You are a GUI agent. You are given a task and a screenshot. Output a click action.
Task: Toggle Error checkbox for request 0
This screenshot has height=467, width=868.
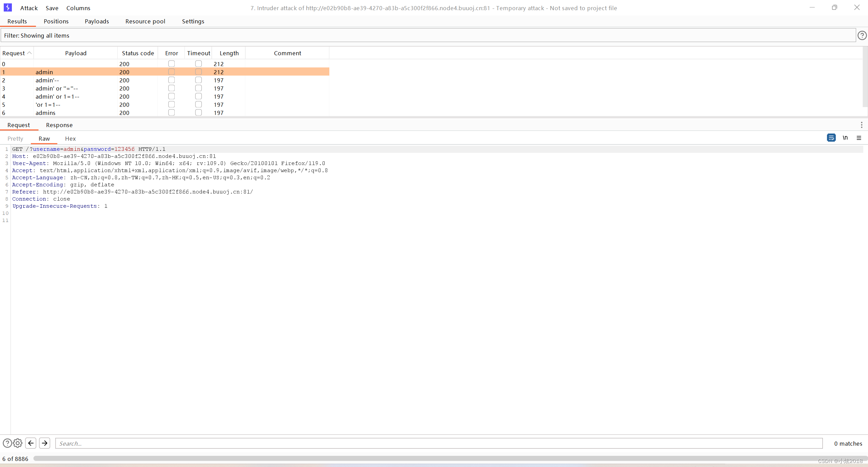(x=171, y=64)
